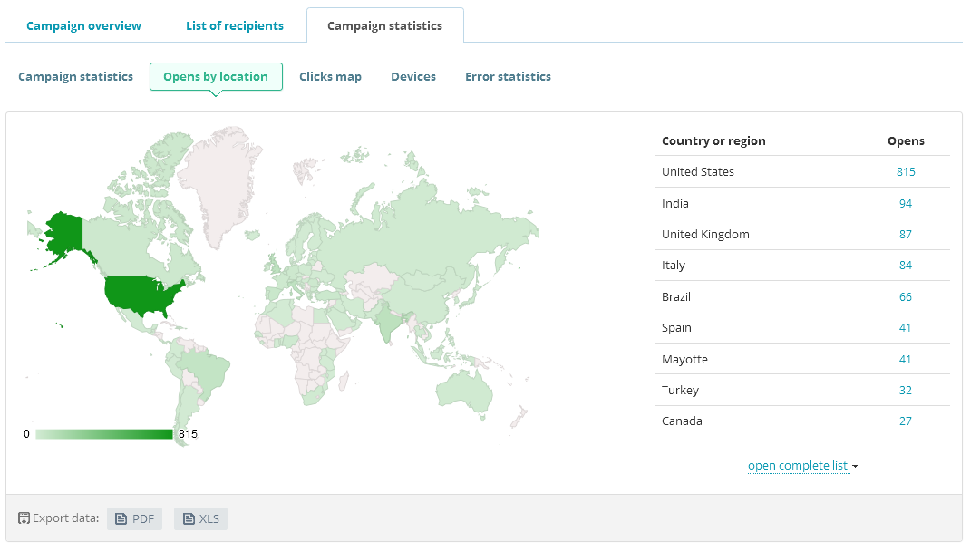Click Australia on the world map
This screenshot has height=552, width=980.
464,391
